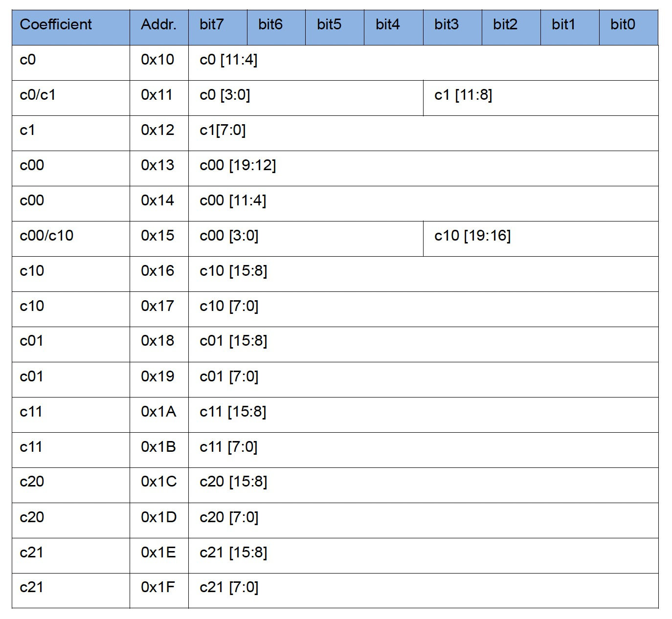Image resolution: width=672 pixels, height=619 pixels.
Task: Click the c01 [7:0] cell
Action: 424,380
